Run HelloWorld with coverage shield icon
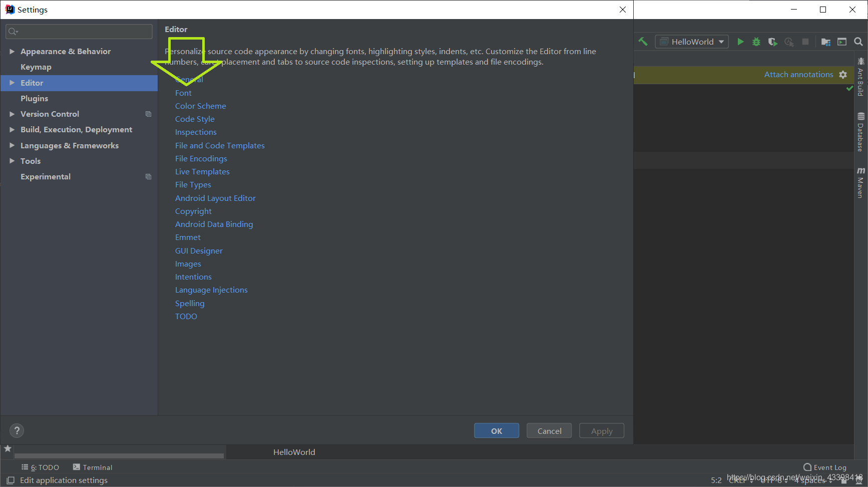Viewport: 868px width, 487px height. [x=772, y=42]
